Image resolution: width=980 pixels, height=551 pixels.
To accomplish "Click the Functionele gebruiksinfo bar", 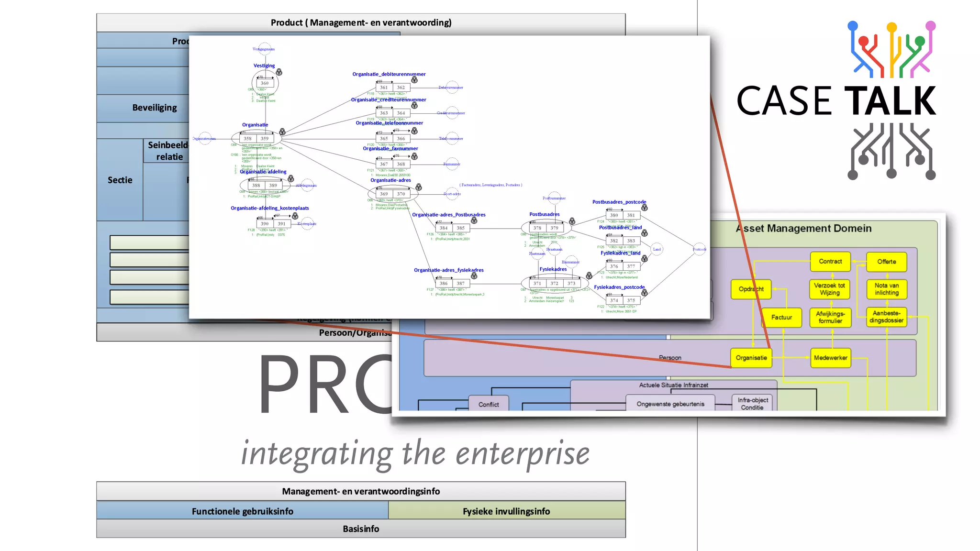I will [x=243, y=511].
